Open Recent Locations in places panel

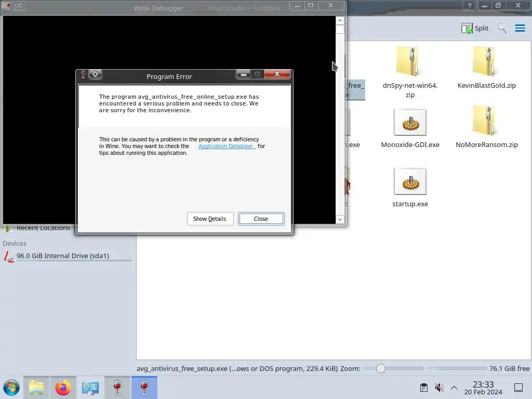click(38, 228)
